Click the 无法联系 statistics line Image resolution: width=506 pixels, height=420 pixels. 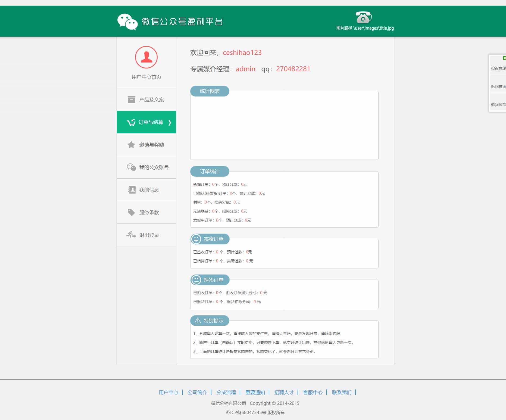220,211
